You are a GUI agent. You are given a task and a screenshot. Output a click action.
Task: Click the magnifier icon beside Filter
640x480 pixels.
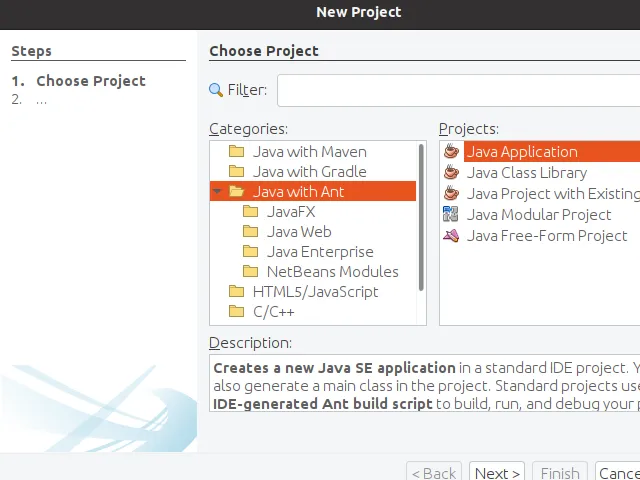[216, 90]
